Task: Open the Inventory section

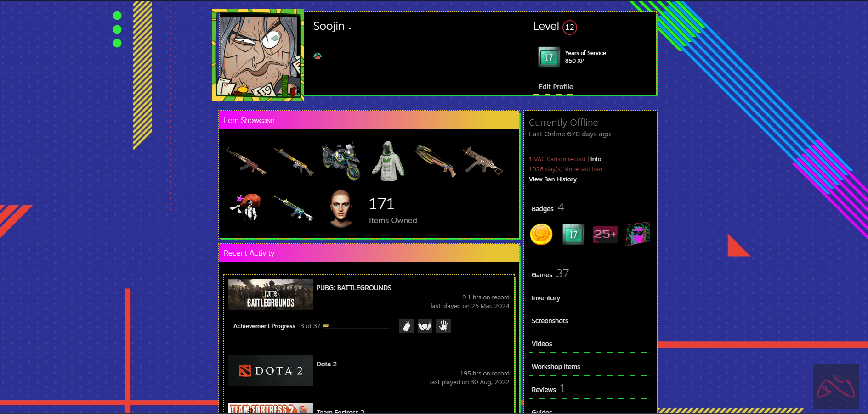Action: (x=546, y=298)
